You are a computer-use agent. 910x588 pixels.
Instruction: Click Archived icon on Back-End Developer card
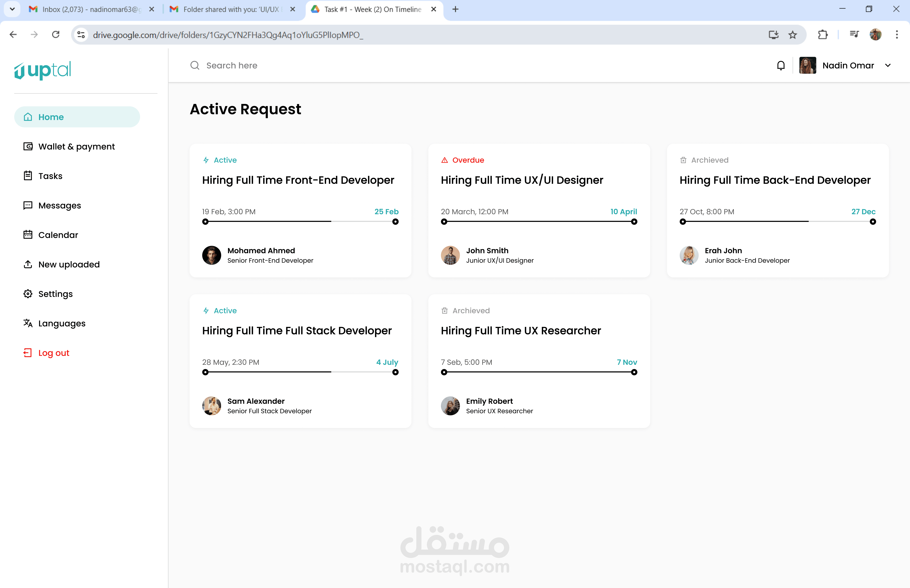tap(683, 160)
